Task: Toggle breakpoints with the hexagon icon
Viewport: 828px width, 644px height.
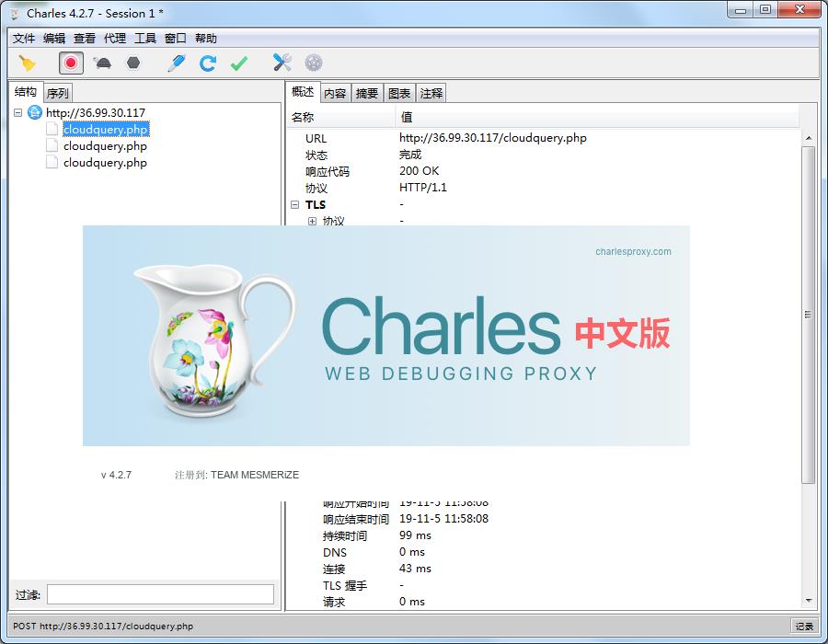Action: click(133, 63)
